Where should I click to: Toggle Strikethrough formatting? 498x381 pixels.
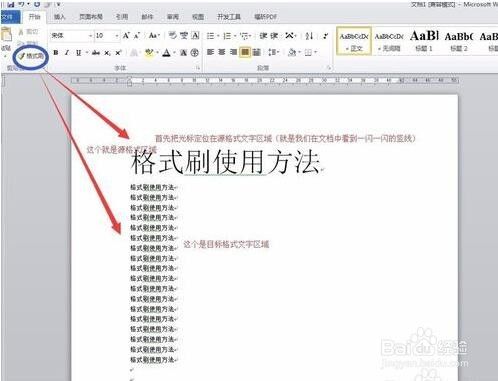click(96, 53)
